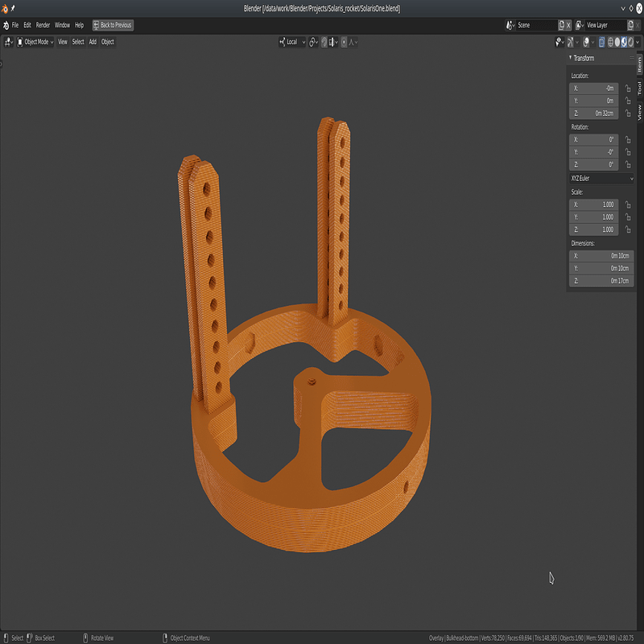Open the XYZ Euler rotation mode dropdown
The image size is (644, 644).
601,178
